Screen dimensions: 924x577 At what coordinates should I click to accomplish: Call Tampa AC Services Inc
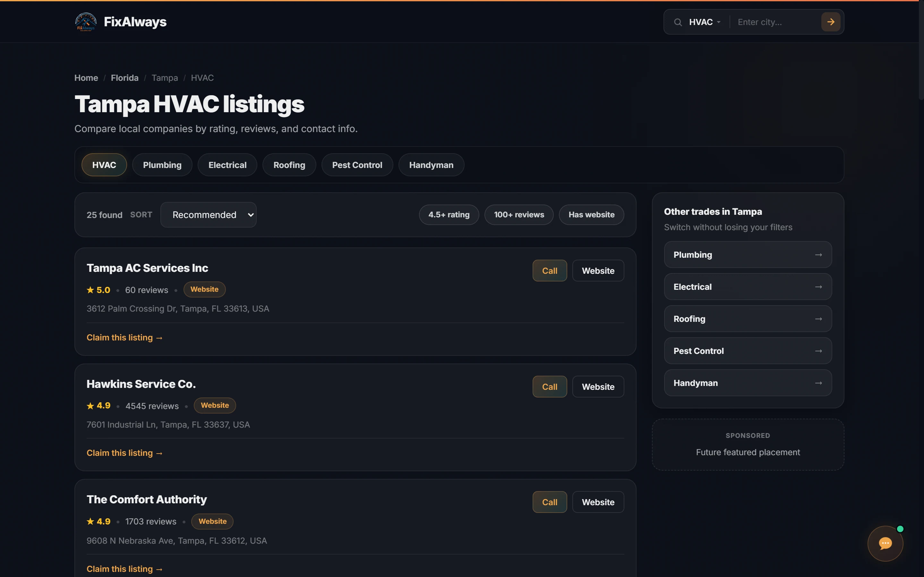click(550, 271)
